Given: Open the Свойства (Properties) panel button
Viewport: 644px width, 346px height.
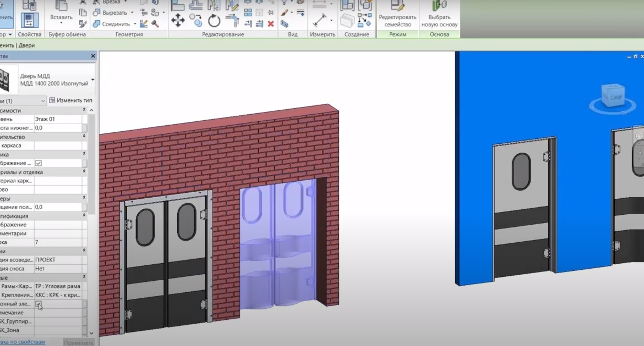Looking at the screenshot, I should tap(29, 20).
